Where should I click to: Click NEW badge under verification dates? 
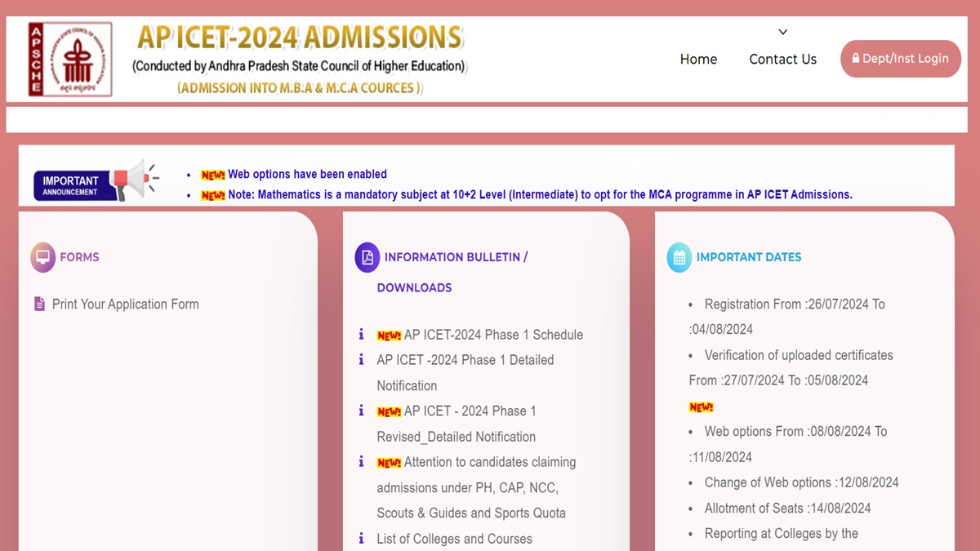pyautogui.click(x=702, y=407)
